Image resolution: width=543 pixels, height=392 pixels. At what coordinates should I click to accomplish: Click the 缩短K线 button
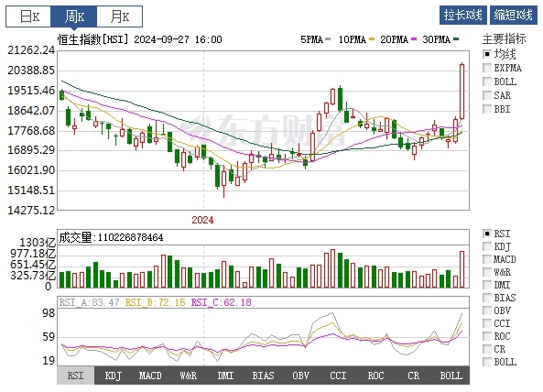pyautogui.click(x=513, y=15)
